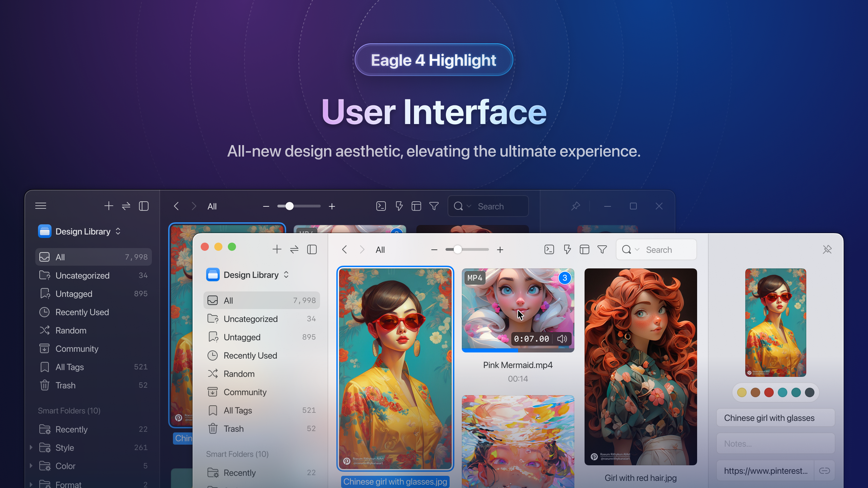Select the Trash folder icon
The width and height of the screenshot is (868, 488).
click(x=213, y=429)
